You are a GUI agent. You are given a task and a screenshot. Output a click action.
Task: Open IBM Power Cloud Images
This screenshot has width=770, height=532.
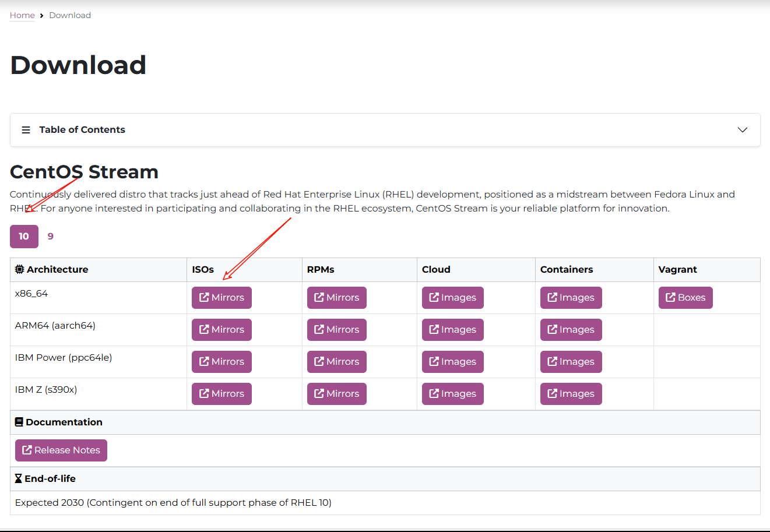(453, 362)
